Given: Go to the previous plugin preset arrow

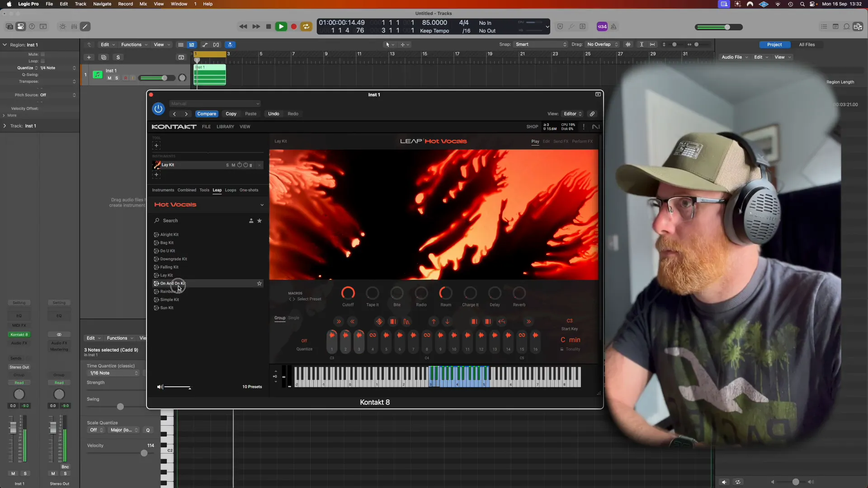Looking at the screenshot, I should [175, 114].
